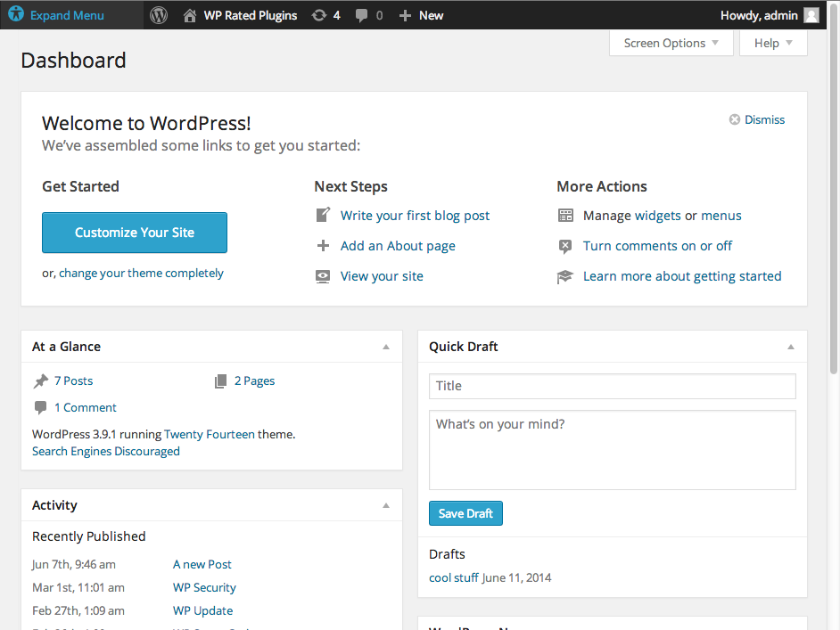The height and width of the screenshot is (630, 840).
Task: Open the WP Update post link
Action: click(x=202, y=610)
